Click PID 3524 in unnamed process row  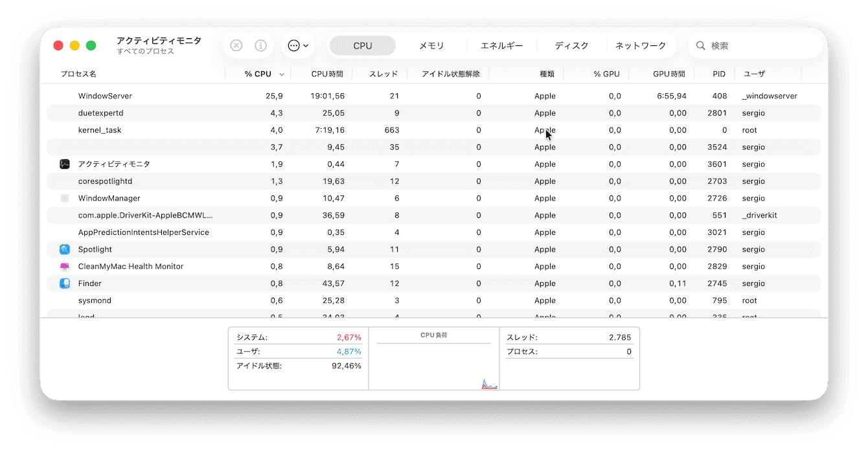point(717,147)
